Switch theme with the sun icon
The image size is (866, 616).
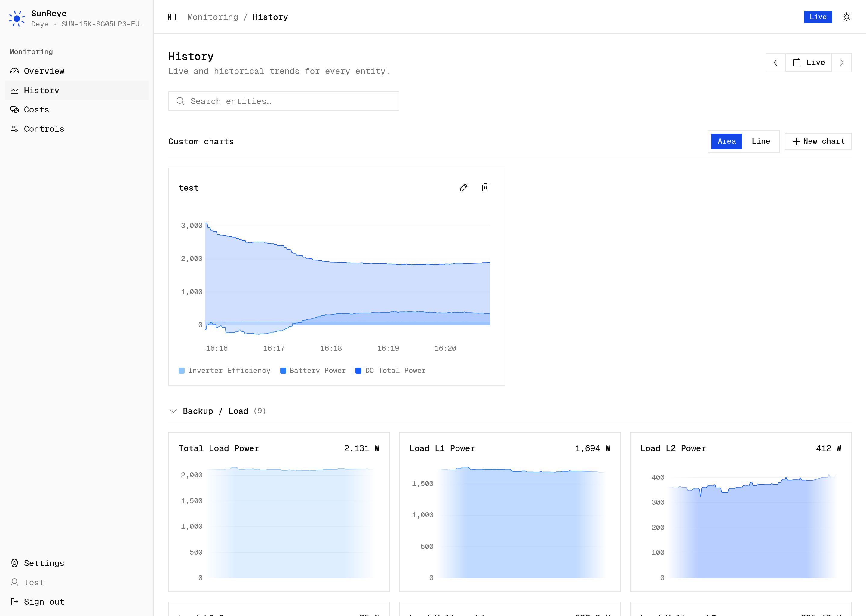click(x=847, y=17)
